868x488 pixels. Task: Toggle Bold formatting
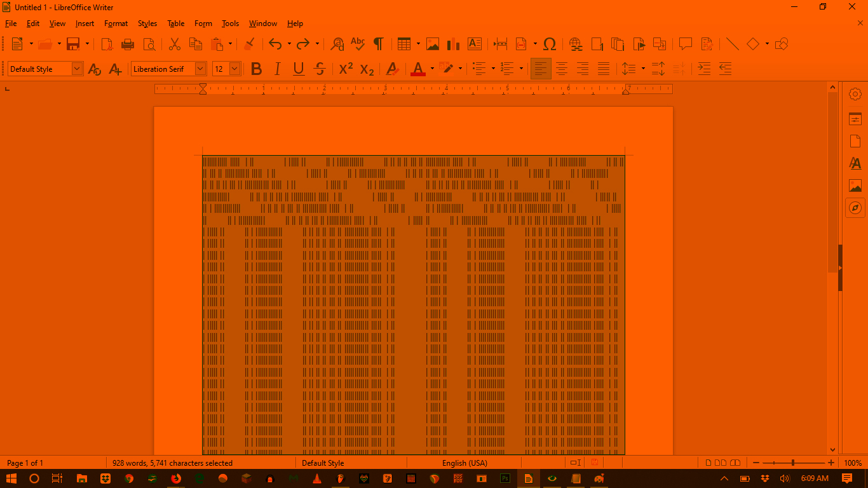[256, 69]
